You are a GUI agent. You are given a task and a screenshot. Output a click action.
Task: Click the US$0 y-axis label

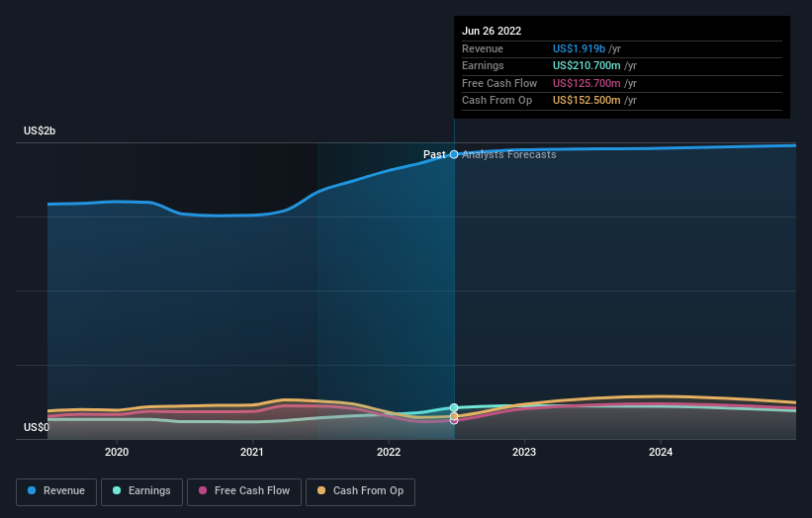click(37, 427)
